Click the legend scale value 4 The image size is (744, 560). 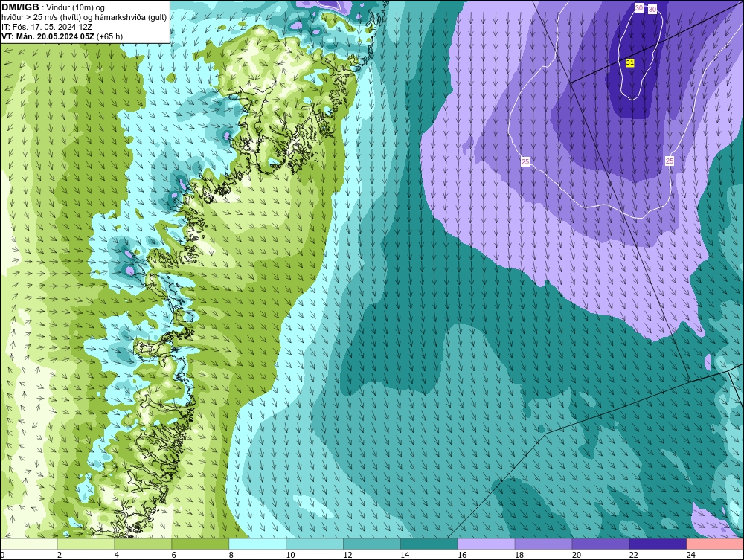coord(116,555)
